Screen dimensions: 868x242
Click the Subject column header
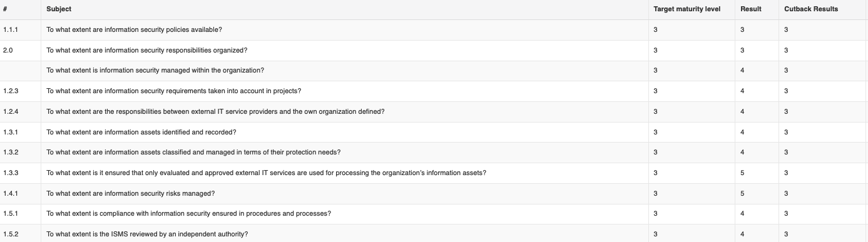click(x=59, y=9)
